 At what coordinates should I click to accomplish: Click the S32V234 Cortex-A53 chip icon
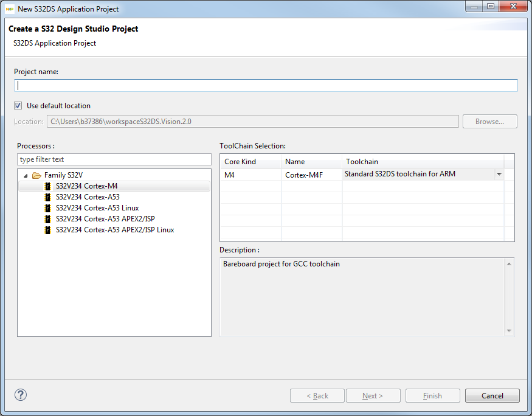coord(48,197)
